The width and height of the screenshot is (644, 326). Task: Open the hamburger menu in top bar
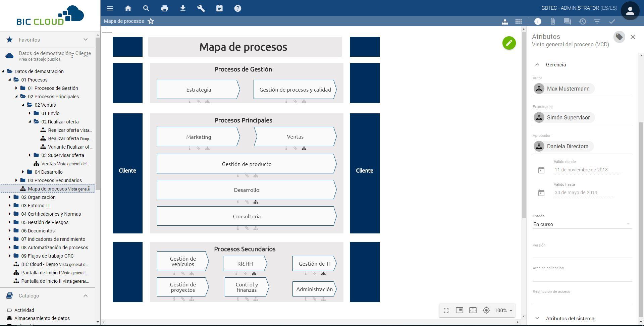pyautogui.click(x=110, y=8)
